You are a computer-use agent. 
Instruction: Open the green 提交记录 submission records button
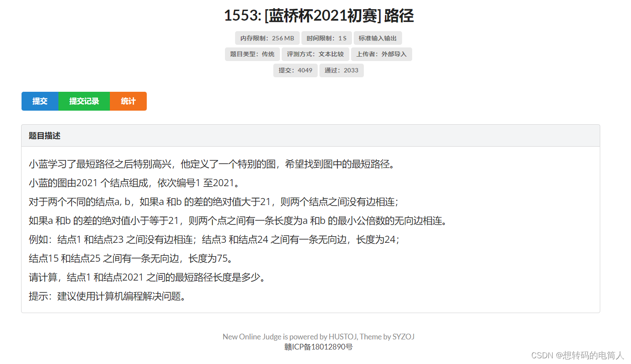(84, 101)
